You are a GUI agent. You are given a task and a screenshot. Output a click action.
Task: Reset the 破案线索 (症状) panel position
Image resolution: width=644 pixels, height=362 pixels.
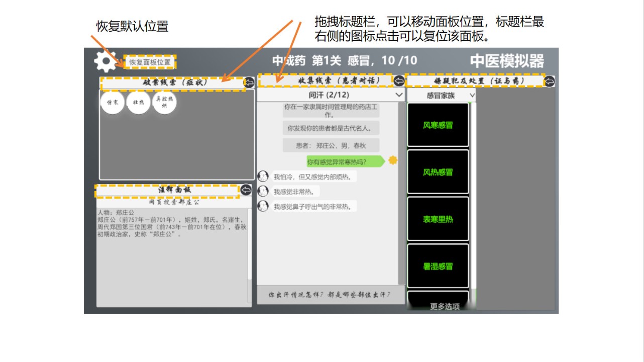coord(249,82)
